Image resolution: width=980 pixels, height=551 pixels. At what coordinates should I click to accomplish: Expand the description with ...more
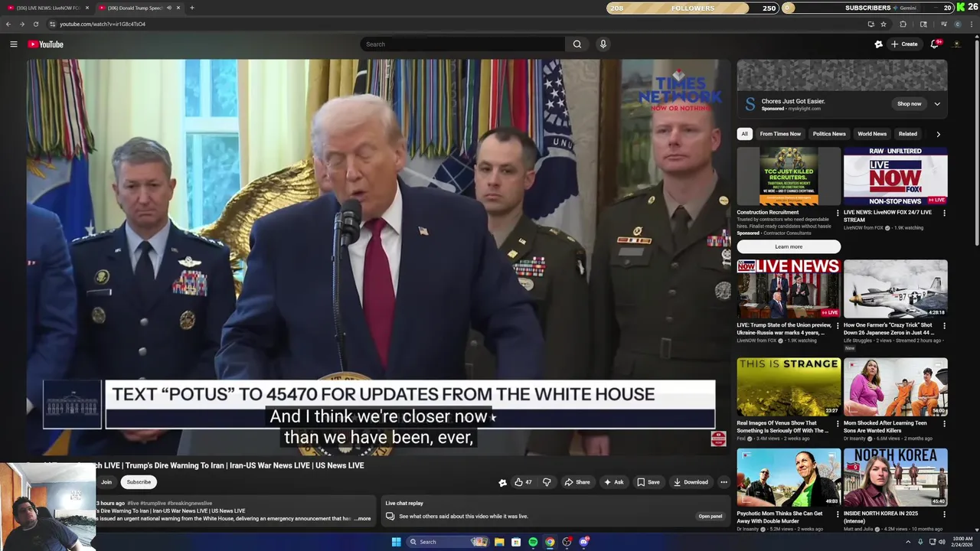tap(362, 519)
